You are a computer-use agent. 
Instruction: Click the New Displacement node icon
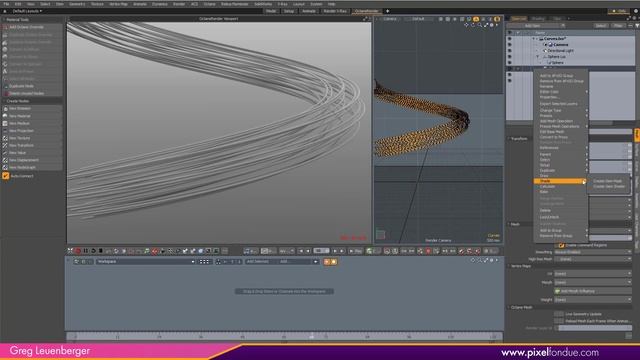pos(5,160)
